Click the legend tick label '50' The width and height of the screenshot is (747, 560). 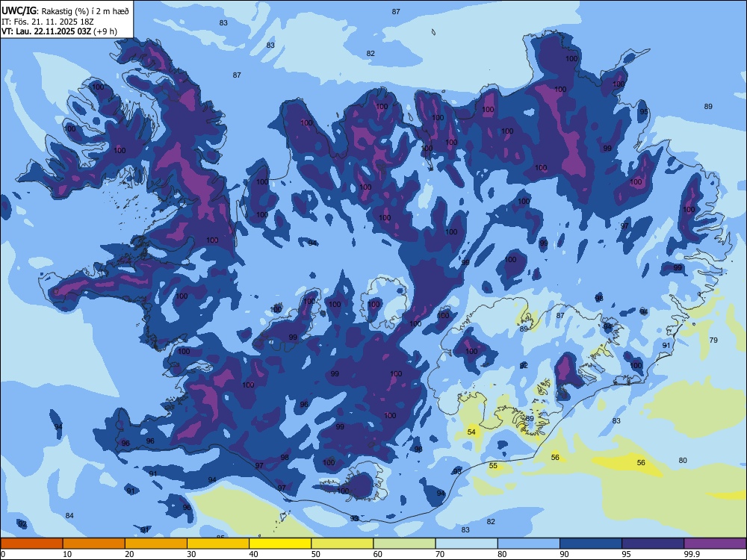tap(315, 554)
